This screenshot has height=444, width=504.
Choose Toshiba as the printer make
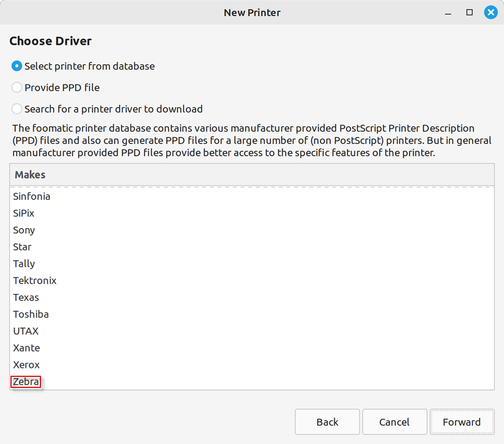31,314
